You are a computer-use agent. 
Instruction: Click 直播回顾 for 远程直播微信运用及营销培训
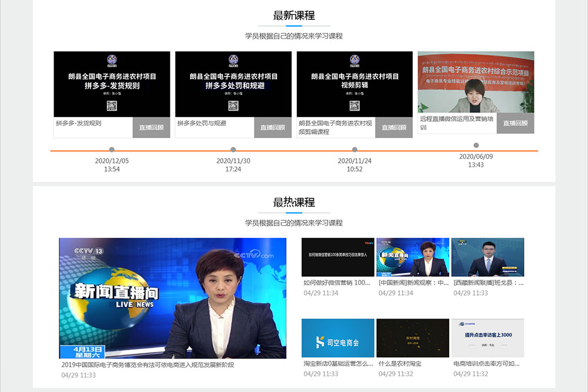(x=516, y=123)
